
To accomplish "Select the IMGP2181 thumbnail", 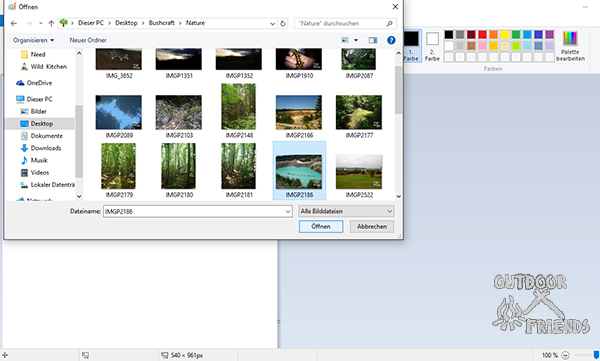I will 239,166.
